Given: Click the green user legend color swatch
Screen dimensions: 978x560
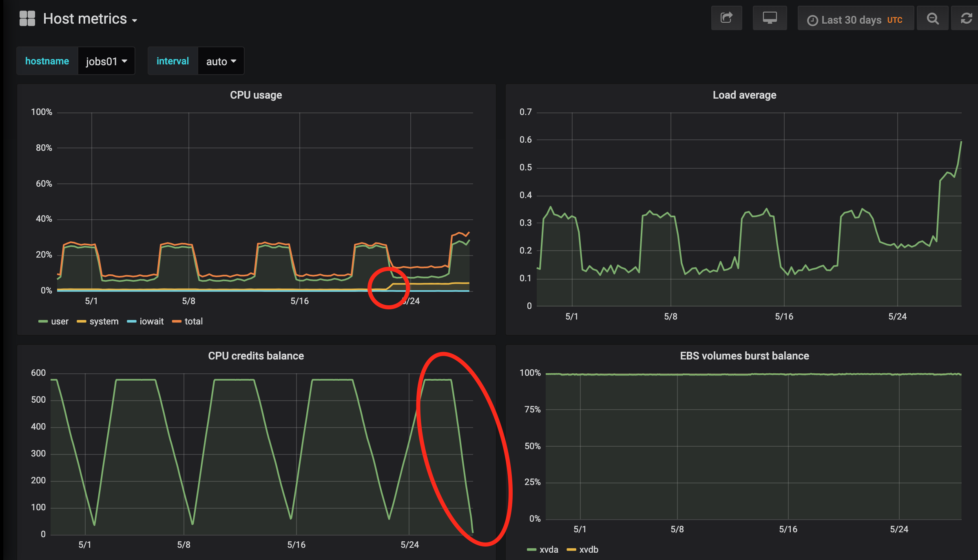Looking at the screenshot, I should (43, 322).
